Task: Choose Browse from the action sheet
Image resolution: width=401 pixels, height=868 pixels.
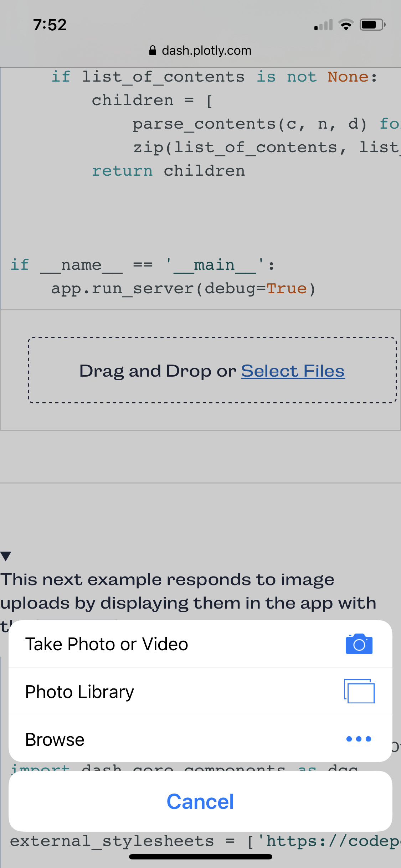Action: click(x=200, y=739)
